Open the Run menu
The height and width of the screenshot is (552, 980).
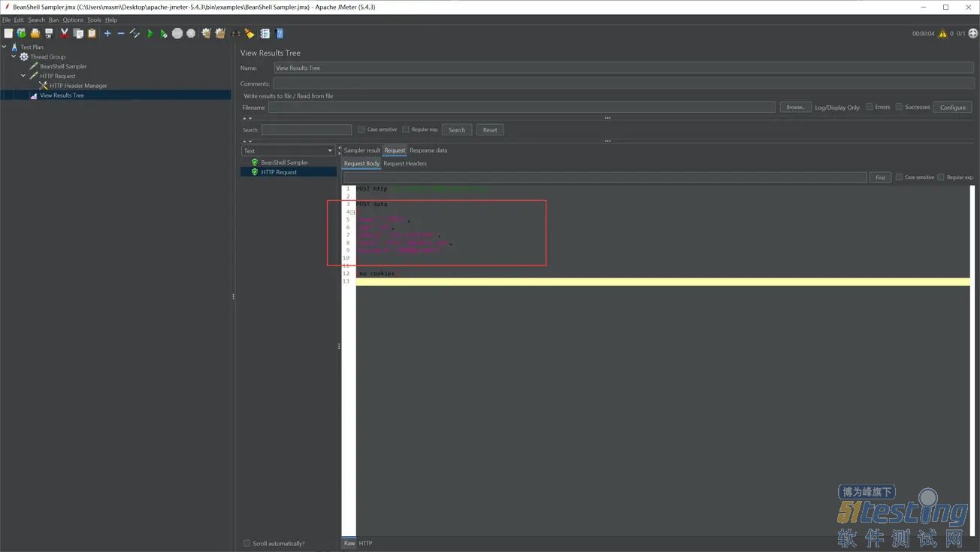click(53, 20)
